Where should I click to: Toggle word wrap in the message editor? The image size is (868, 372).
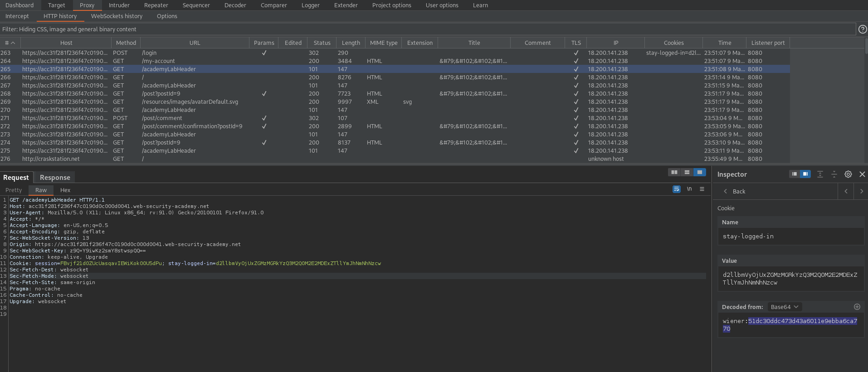tap(677, 189)
